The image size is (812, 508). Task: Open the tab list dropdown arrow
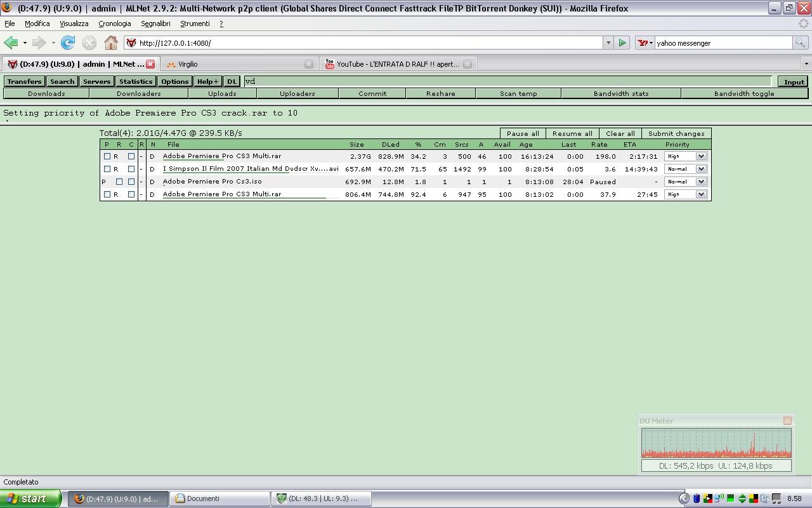(x=806, y=64)
